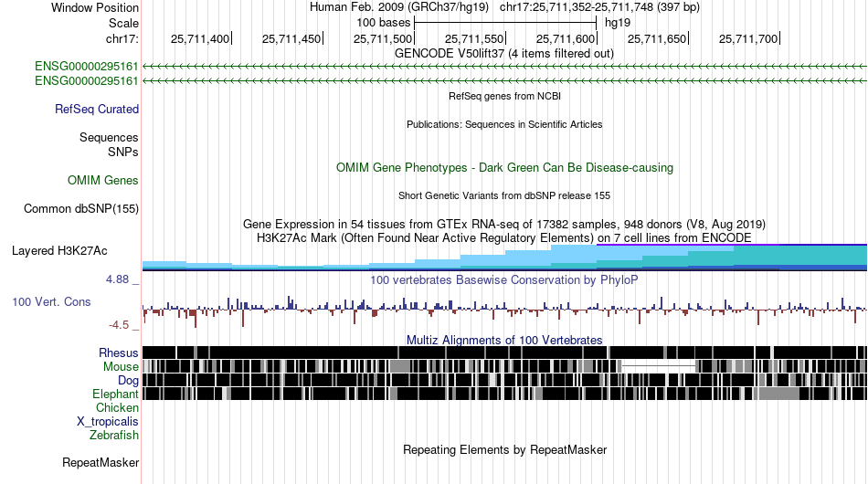Click the first ENSG00000295161 intron arrow line
Viewport: 868px width, 484px height.
504,67
